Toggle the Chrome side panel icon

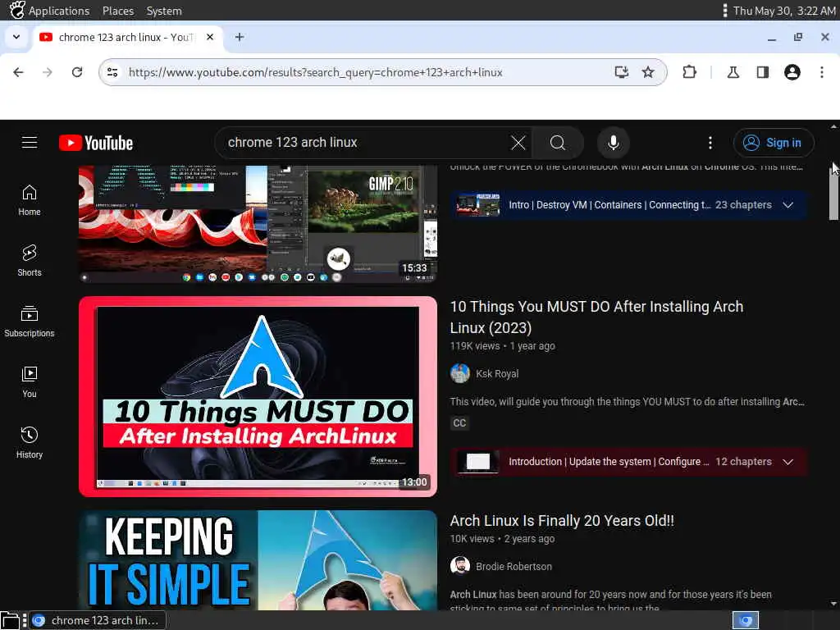(x=763, y=72)
